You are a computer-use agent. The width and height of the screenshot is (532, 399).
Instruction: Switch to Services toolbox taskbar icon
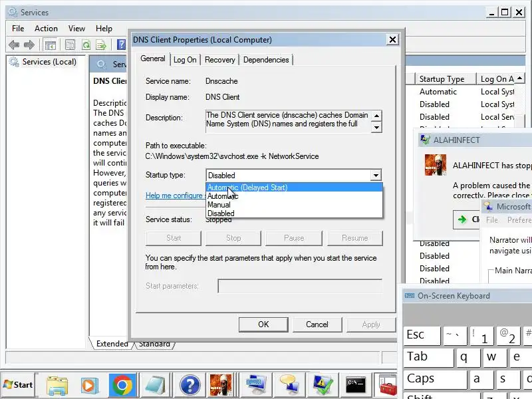click(x=388, y=385)
